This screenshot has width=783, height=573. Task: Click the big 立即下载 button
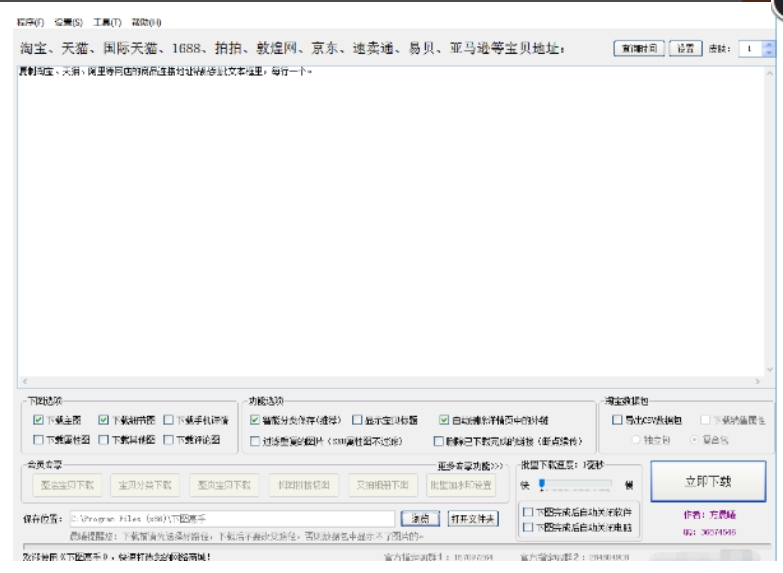tap(708, 482)
